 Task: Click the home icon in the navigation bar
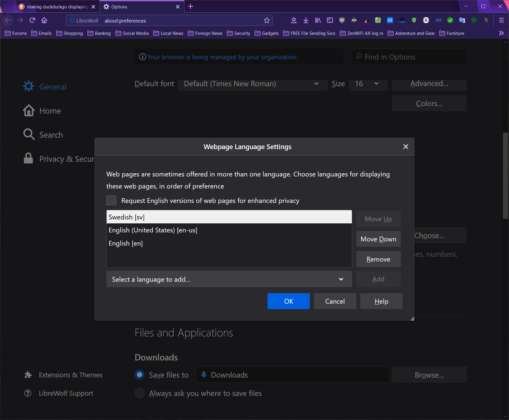coord(44,20)
